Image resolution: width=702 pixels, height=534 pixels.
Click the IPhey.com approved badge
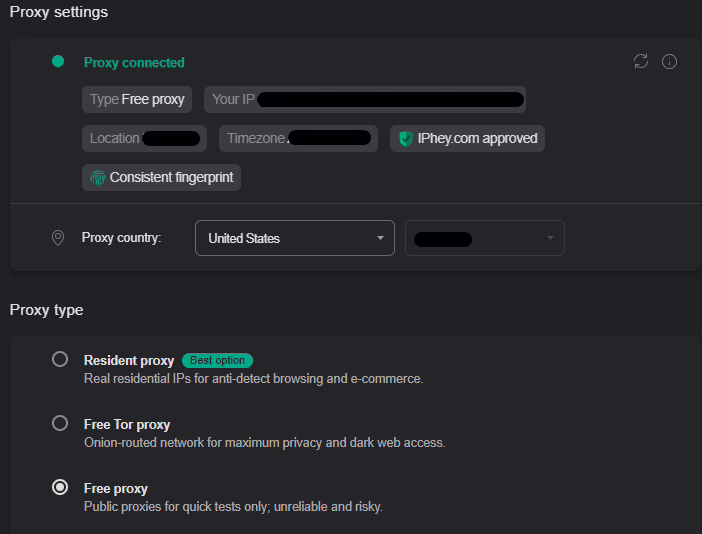(467, 139)
